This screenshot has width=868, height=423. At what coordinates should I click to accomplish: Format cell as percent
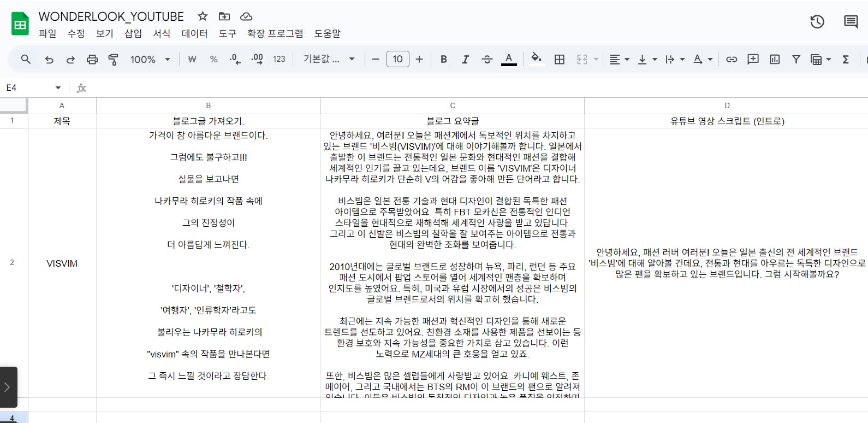point(213,59)
